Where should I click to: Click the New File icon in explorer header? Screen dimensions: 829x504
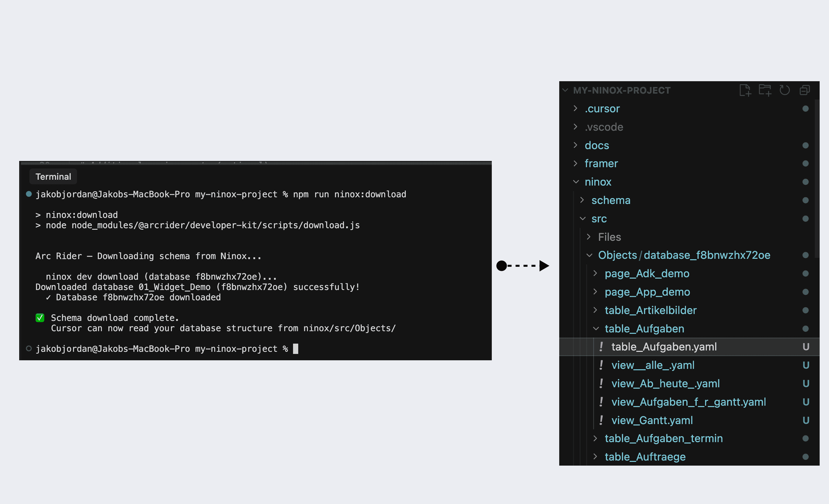click(745, 90)
